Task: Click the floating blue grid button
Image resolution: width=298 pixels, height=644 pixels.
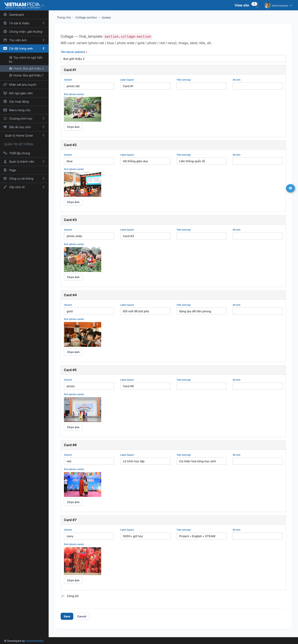Action: 290,188
